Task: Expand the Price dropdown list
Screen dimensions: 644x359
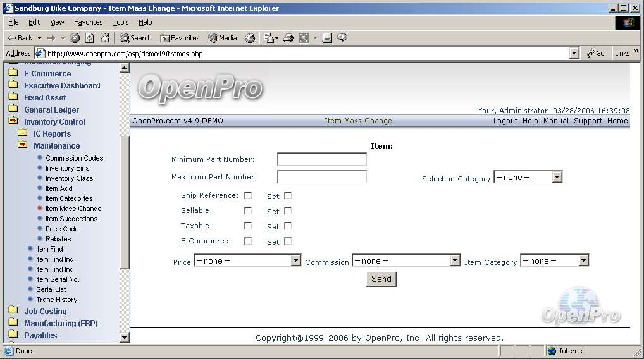Action: tap(295, 260)
